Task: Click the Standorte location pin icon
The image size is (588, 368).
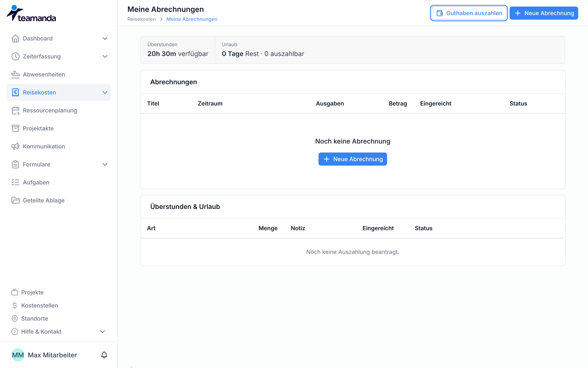Action: (14, 319)
